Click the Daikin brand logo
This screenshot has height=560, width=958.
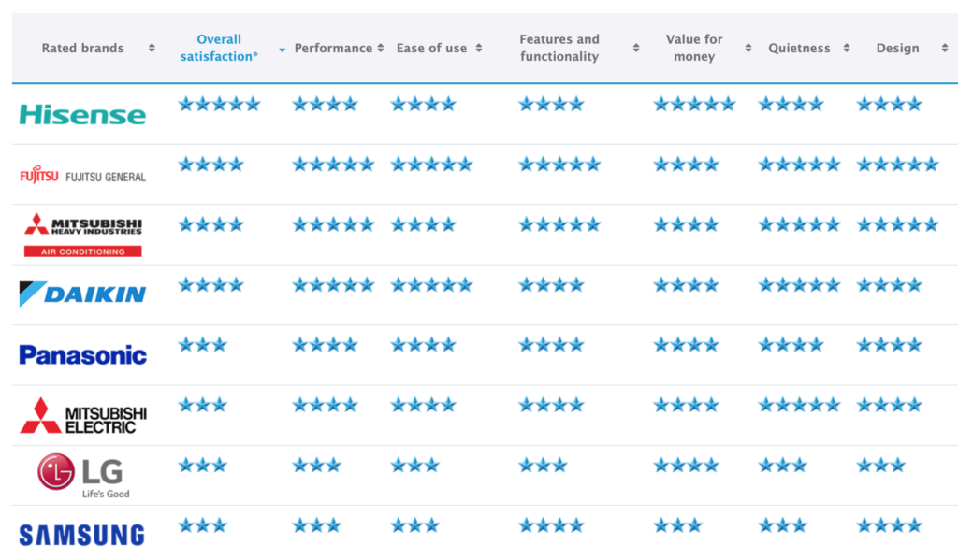[82, 294]
